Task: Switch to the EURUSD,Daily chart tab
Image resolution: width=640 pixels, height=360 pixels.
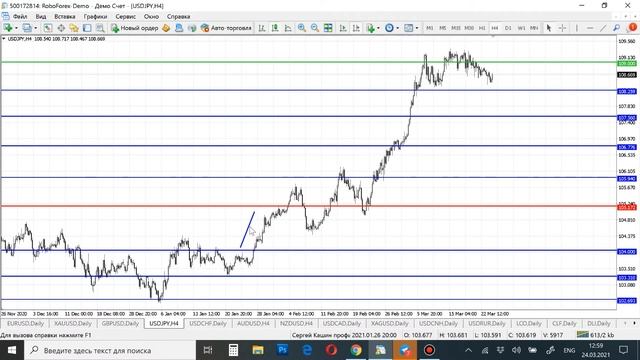Action: [x=25, y=323]
